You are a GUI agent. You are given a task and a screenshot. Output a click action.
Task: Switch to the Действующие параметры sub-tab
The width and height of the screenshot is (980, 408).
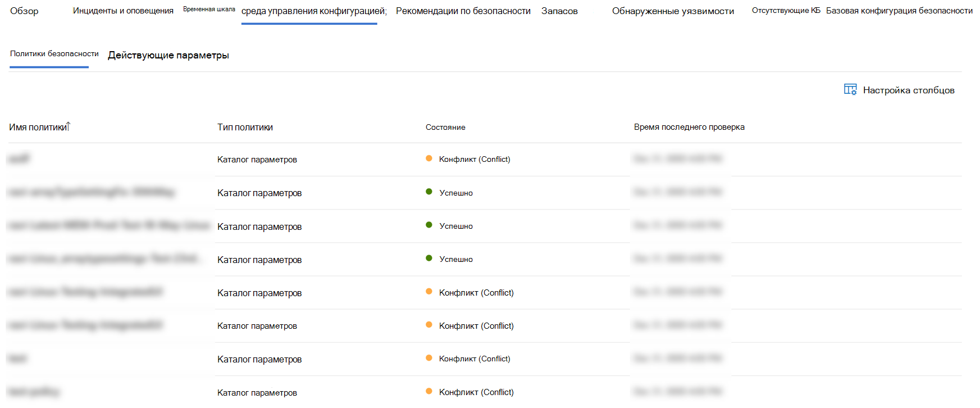[x=168, y=55]
